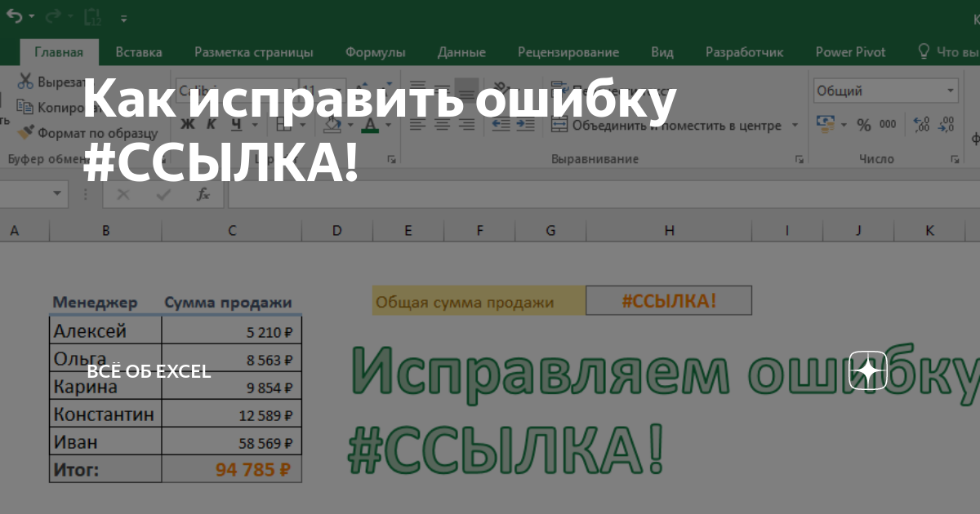The width and height of the screenshot is (980, 514).
Task: Open the Разработчик tab
Action: tap(744, 52)
